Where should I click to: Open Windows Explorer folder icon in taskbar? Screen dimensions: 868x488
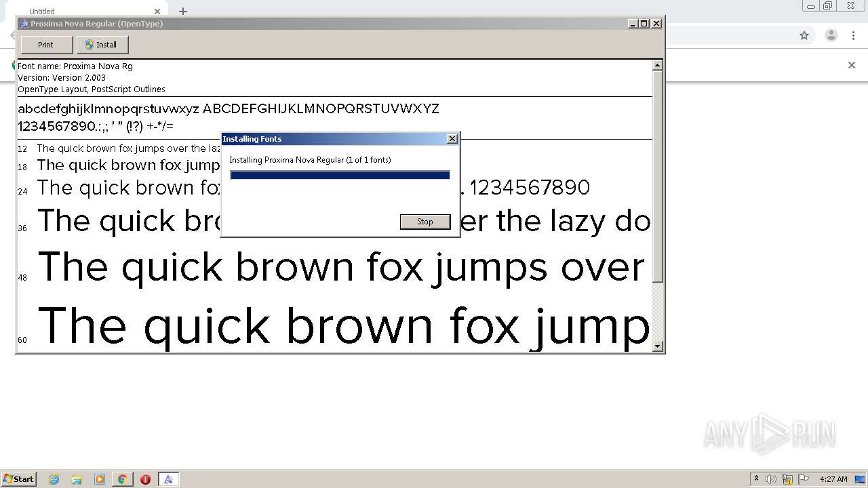tap(77, 479)
